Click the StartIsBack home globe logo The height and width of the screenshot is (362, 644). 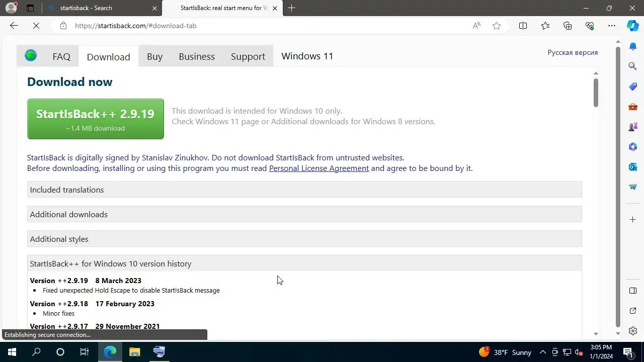(x=31, y=56)
